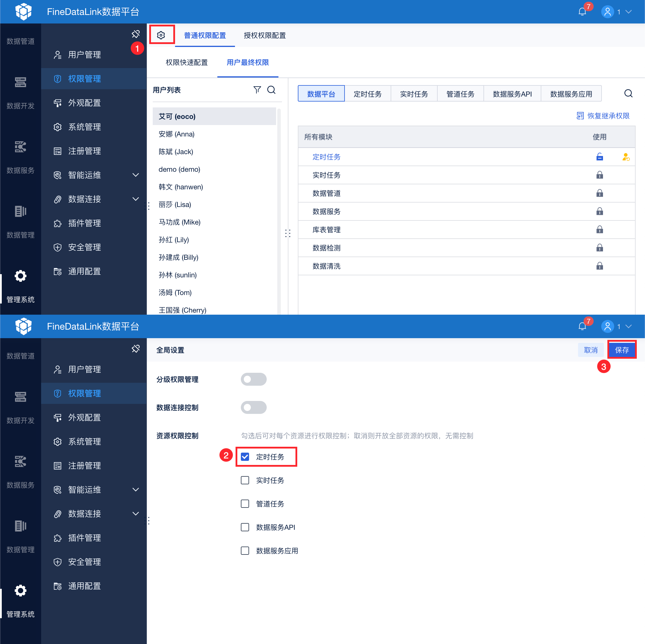The image size is (645, 644).
Task: Uncheck 定时任务 checkbox under 资源权限控制
Action: pos(245,456)
